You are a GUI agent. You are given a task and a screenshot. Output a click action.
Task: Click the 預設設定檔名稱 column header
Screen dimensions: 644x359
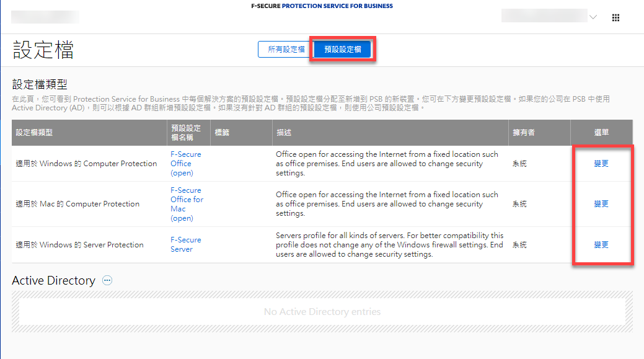(x=187, y=133)
